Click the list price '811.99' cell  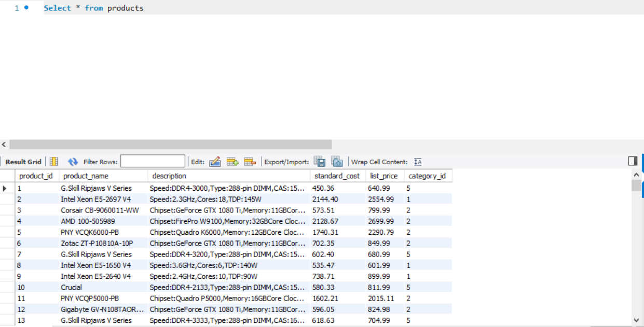point(385,288)
